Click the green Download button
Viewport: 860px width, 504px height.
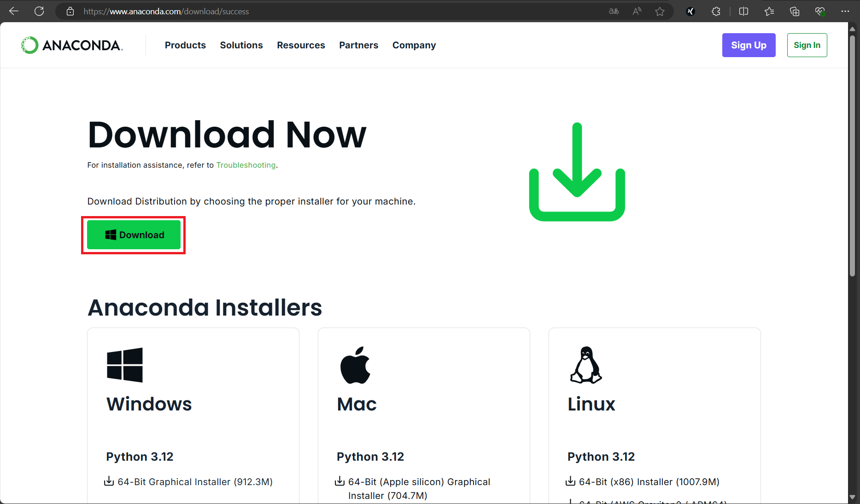click(x=134, y=235)
